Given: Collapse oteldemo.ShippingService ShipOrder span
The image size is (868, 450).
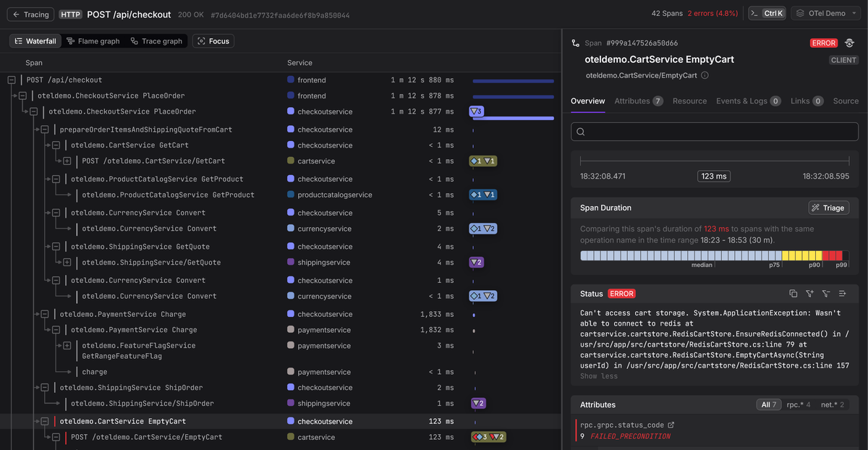Looking at the screenshot, I should (45, 388).
